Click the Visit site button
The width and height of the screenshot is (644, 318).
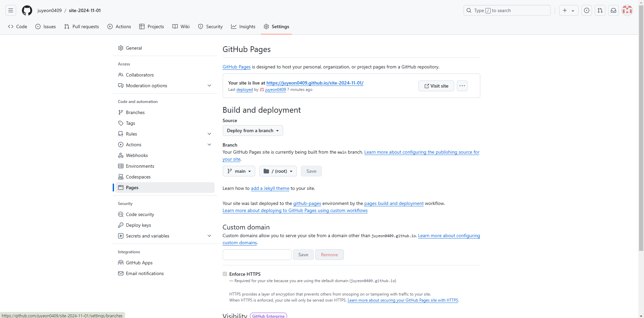point(436,86)
